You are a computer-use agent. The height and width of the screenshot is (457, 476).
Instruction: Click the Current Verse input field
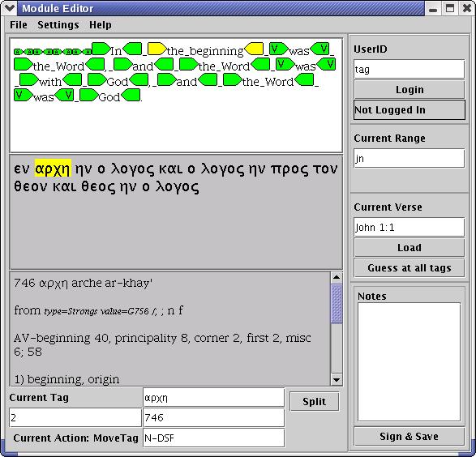coord(410,227)
